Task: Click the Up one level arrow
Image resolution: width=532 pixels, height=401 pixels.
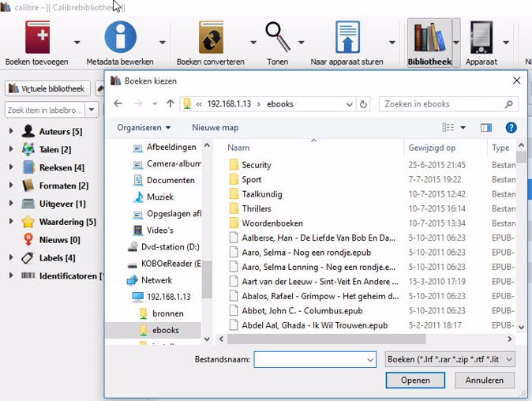Action: [x=170, y=103]
